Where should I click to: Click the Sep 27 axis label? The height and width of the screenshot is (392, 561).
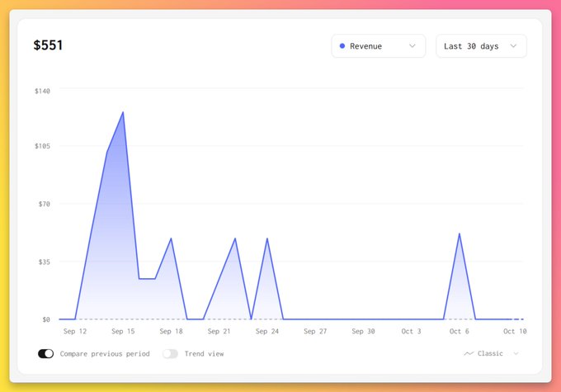click(315, 331)
